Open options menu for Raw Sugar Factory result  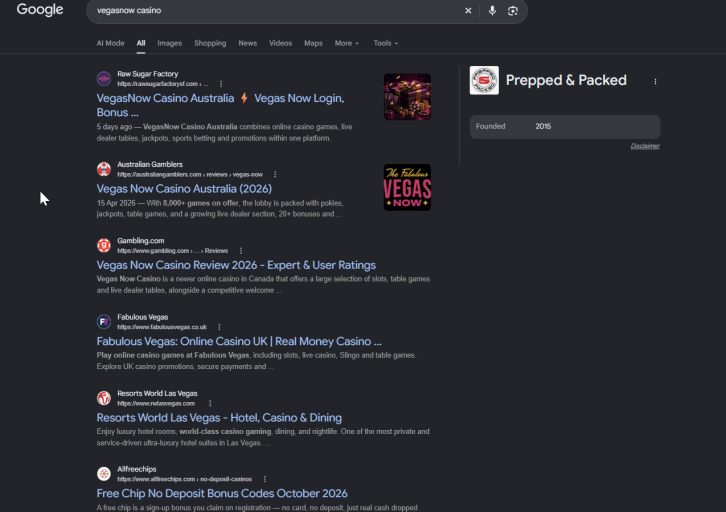click(x=221, y=84)
